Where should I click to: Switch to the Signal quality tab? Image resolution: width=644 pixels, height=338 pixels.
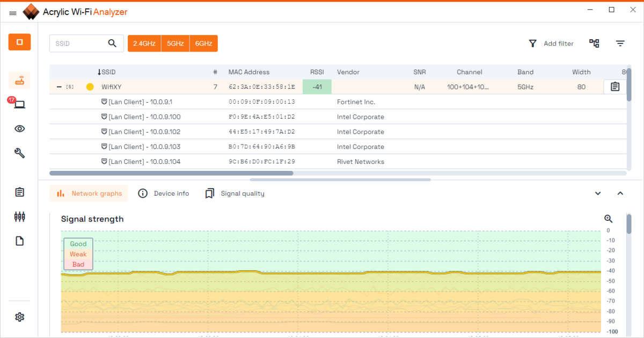coord(235,193)
